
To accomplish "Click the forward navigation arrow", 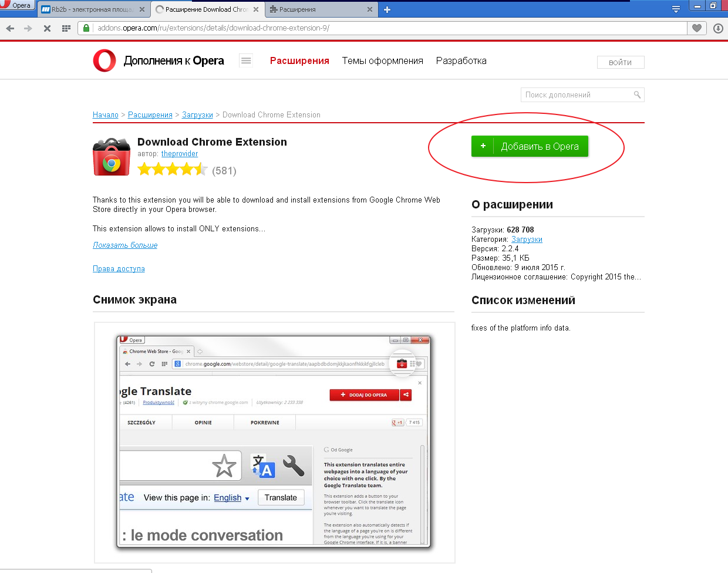I will (x=28, y=28).
